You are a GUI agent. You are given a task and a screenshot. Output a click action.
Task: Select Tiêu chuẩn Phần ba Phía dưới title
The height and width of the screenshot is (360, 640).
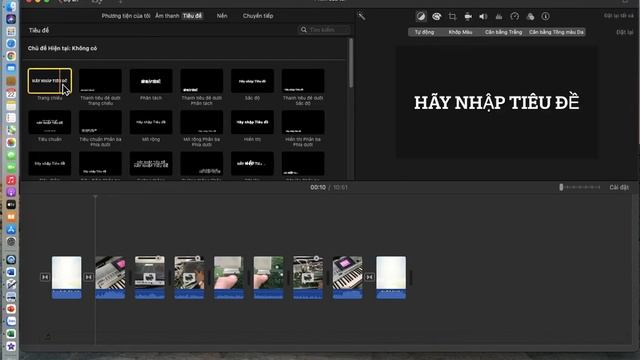coord(100,122)
